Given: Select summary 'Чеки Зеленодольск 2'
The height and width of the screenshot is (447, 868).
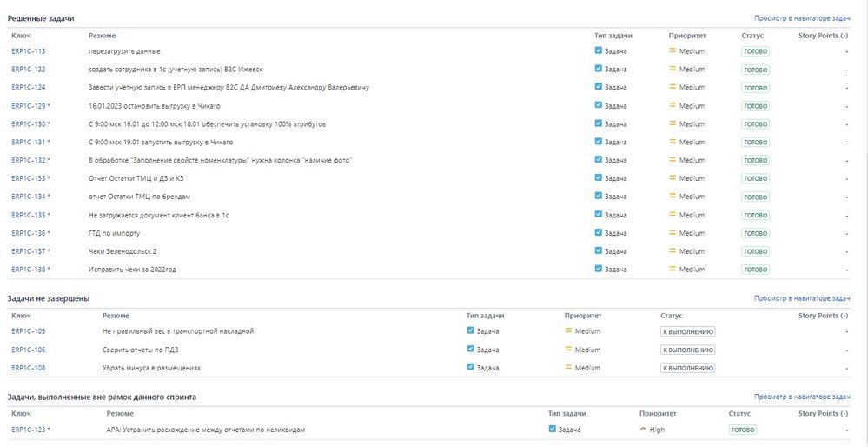Looking at the screenshot, I should click(123, 251).
